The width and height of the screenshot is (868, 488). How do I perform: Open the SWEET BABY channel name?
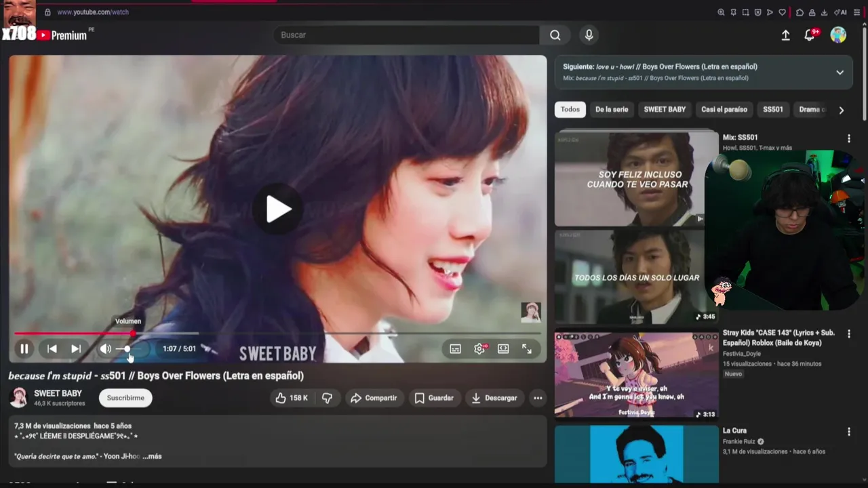click(x=58, y=393)
